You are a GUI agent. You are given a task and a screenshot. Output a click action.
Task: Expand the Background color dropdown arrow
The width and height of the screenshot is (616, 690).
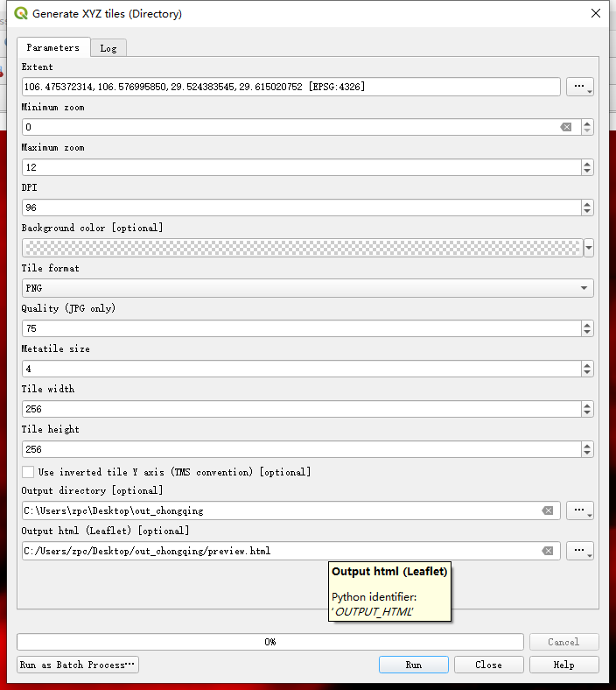point(589,248)
